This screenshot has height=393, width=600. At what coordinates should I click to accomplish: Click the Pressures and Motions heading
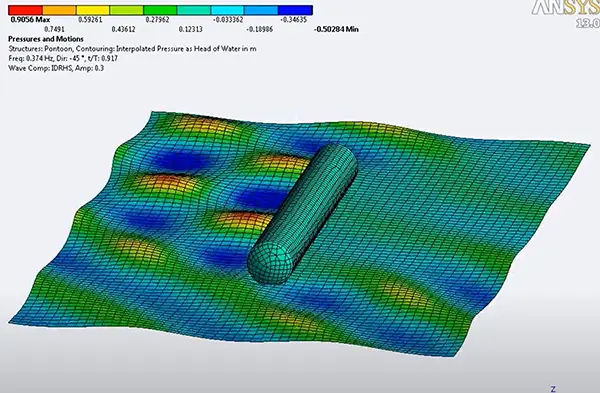point(46,39)
